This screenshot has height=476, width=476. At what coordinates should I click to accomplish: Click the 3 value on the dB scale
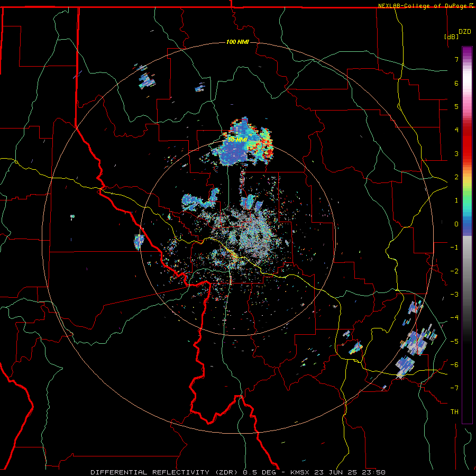[456, 153]
